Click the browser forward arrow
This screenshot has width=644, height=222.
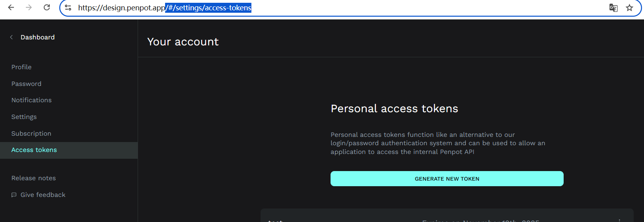click(29, 8)
